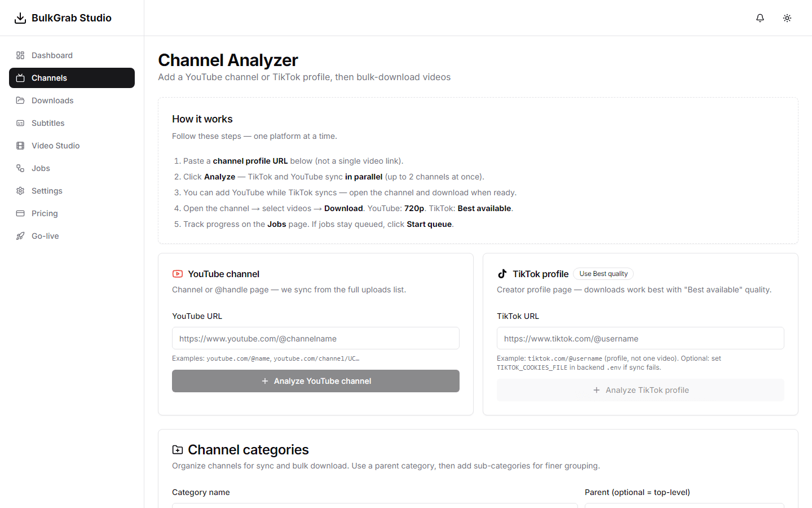The height and width of the screenshot is (508, 812).
Task: Click the 'Category name' label
Action: [201, 492]
